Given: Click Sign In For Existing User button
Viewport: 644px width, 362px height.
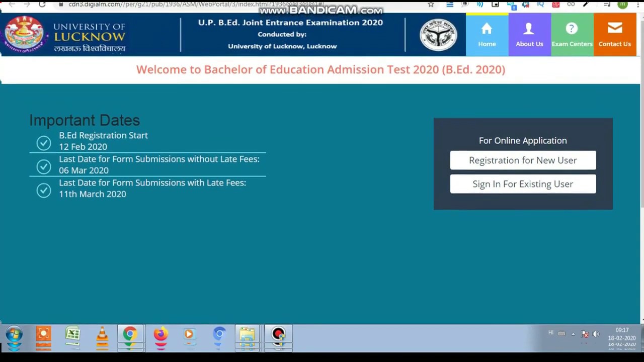Looking at the screenshot, I should click(523, 184).
